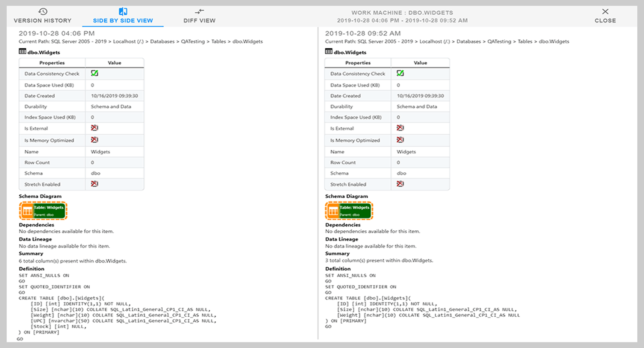Open the Version History tab
The image size is (644, 348).
43,20
